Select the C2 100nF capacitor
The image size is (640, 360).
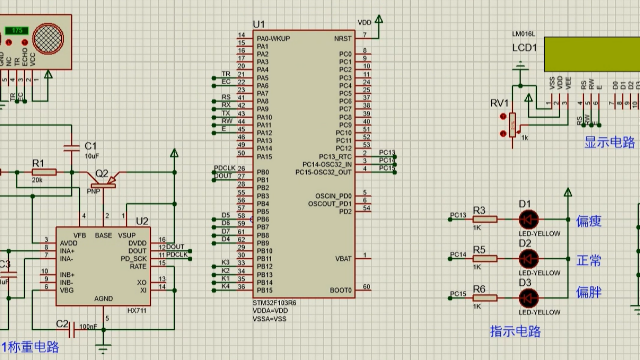click(x=72, y=329)
